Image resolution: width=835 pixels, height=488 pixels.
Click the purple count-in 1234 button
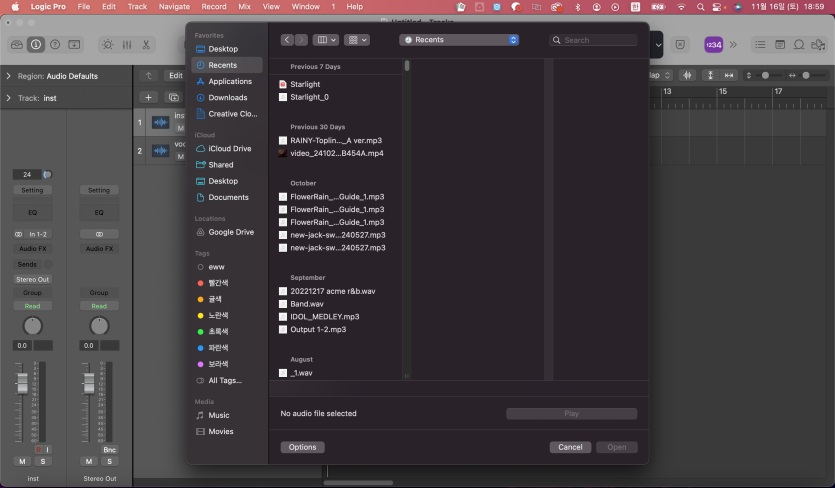[713, 45]
